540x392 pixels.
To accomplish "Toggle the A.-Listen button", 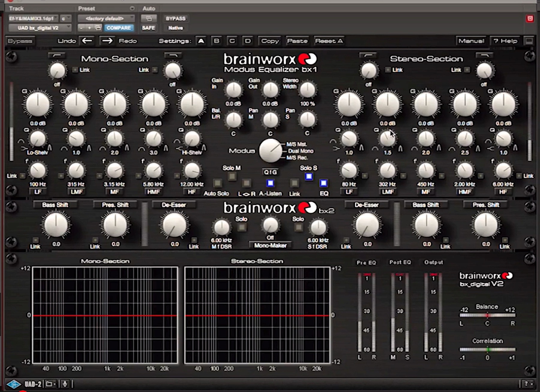I will pyautogui.click(x=270, y=183).
